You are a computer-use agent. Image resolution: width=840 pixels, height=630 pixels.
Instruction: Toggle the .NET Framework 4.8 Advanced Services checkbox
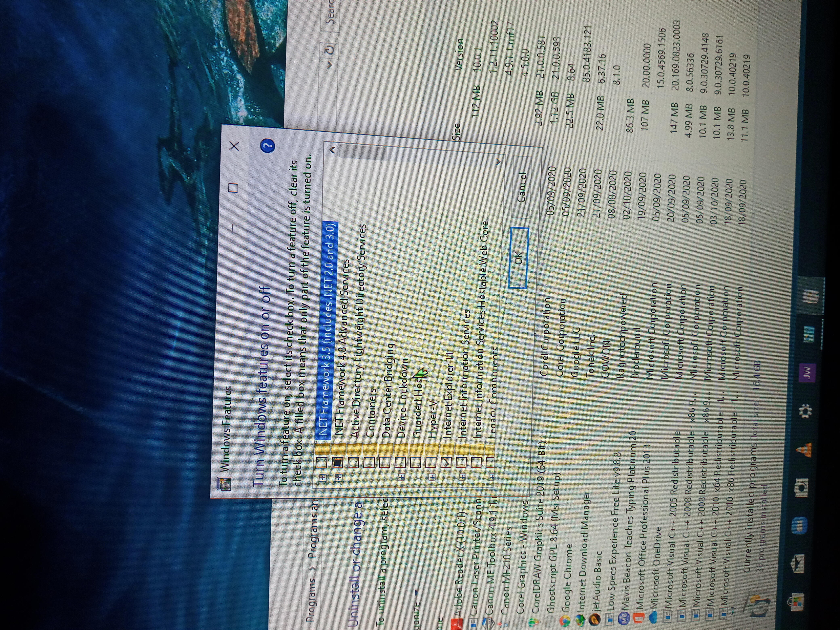click(338, 462)
